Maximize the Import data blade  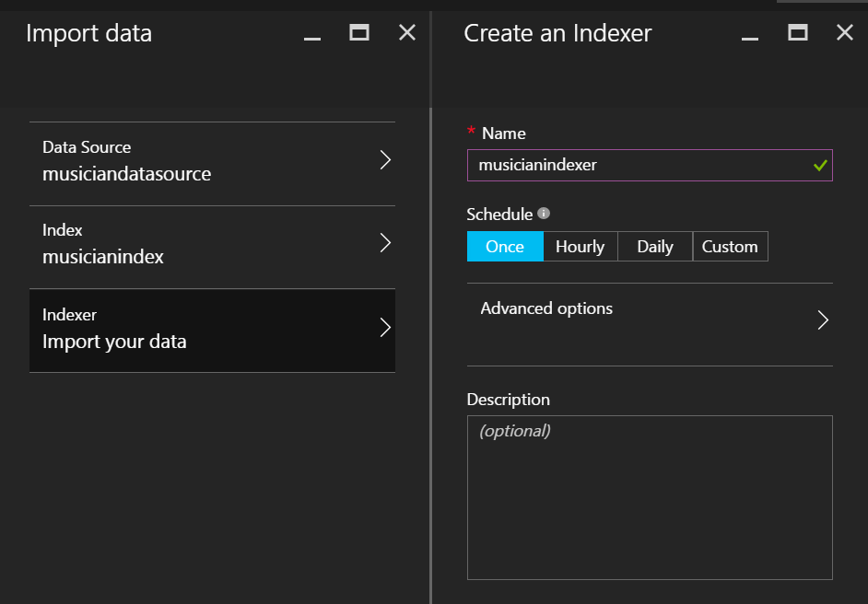pyautogui.click(x=359, y=33)
